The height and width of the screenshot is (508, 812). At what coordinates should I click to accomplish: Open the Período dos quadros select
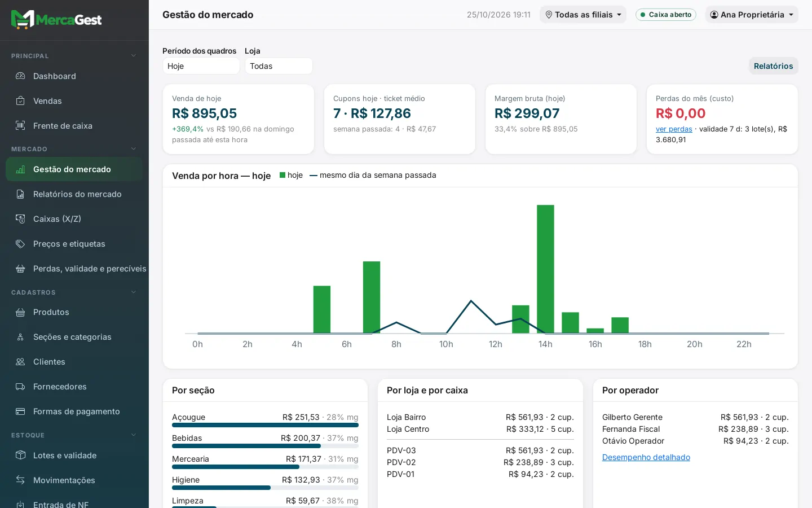[201, 66]
